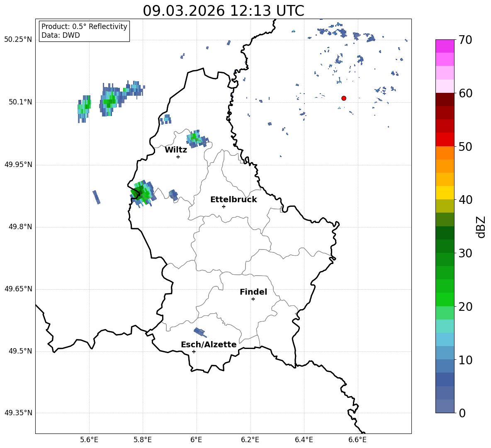Click the 49.95°N latitude label
Viewport: 491px width, 448px height.
[18, 165]
